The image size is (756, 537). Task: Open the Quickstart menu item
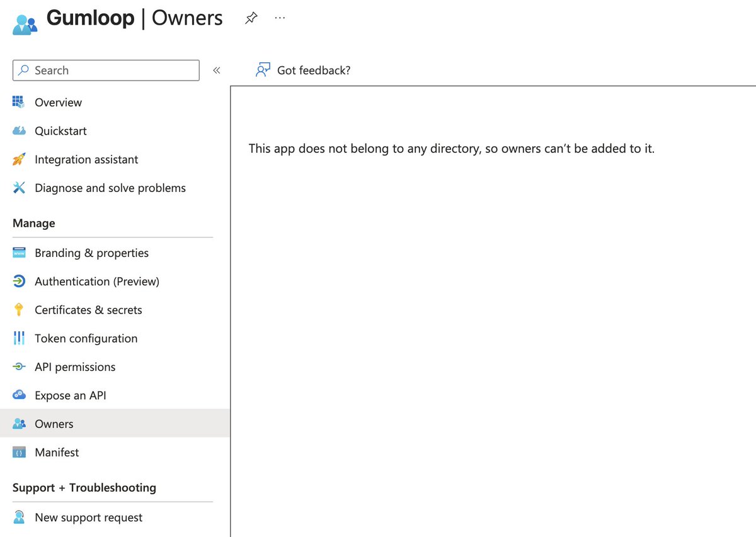tap(60, 131)
